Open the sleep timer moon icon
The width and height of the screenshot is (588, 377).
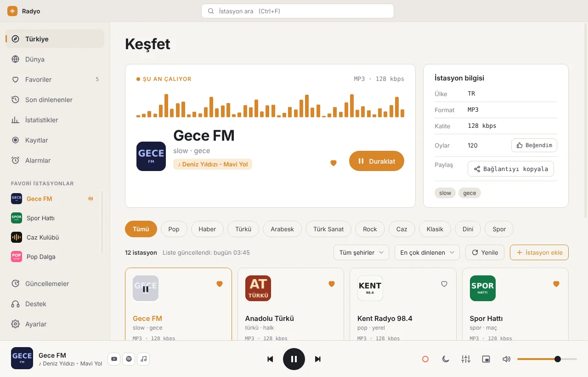tap(446, 359)
